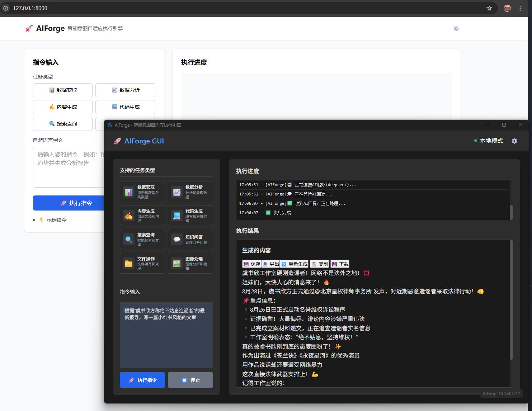532x411 pixels.
Task: Minimize the AIForge GUI window
Action: [x=488, y=125]
